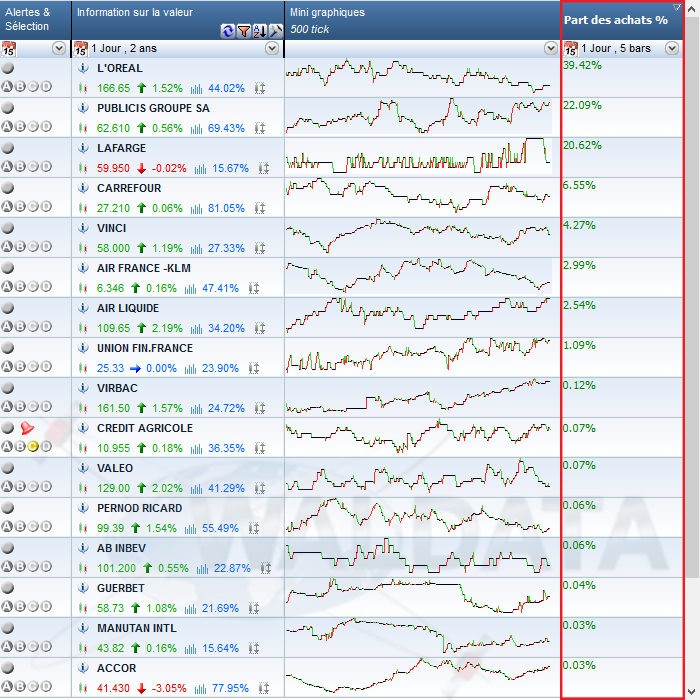Open info icon for AIR LIQUIDE
This screenshot has height=700, width=700.
point(83,308)
